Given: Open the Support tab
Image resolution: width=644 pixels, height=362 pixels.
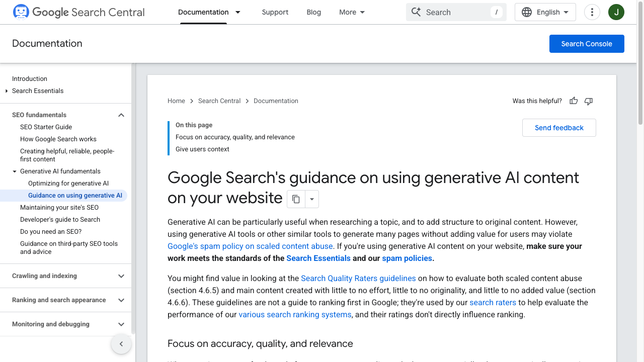Looking at the screenshot, I should [x=275, y=12].
